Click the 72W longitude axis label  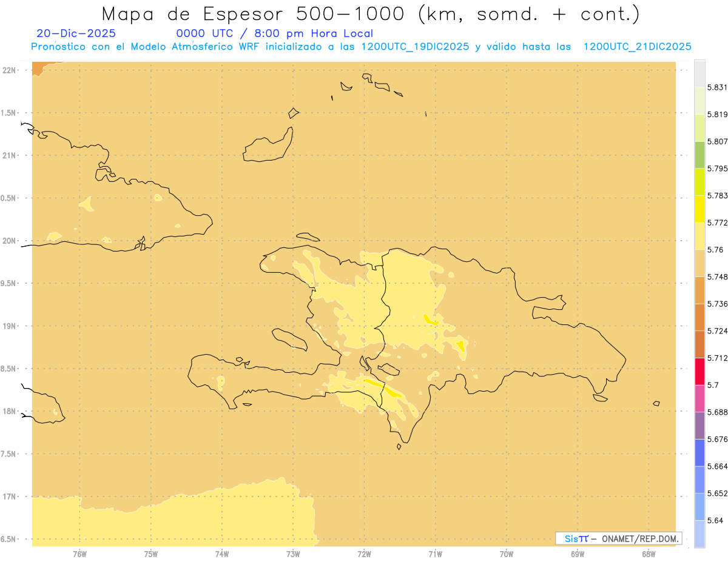365,554
